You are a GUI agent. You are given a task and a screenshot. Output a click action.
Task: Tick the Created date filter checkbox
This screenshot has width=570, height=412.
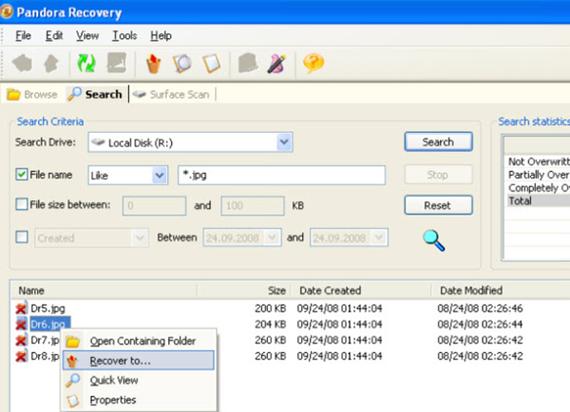(x=22, y=237)
